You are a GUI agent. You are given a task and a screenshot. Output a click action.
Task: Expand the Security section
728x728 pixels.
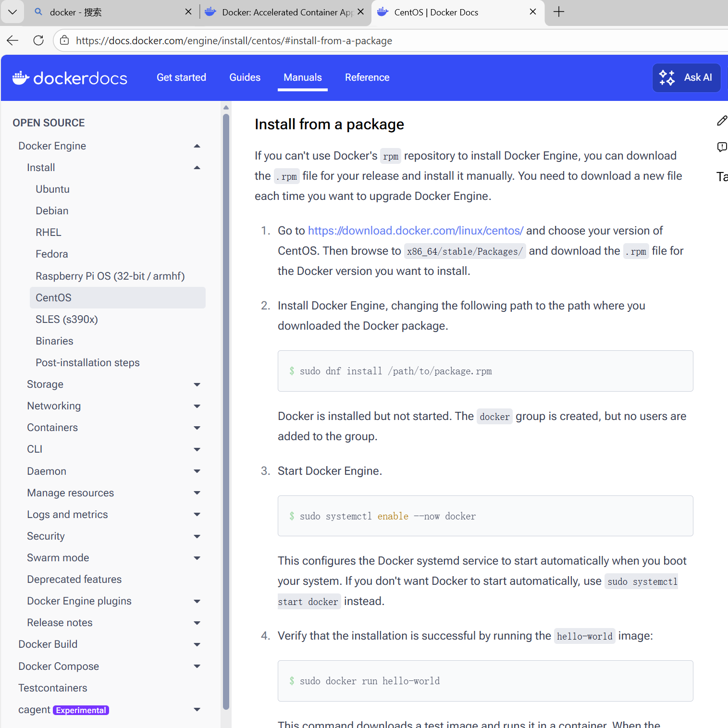197,536
